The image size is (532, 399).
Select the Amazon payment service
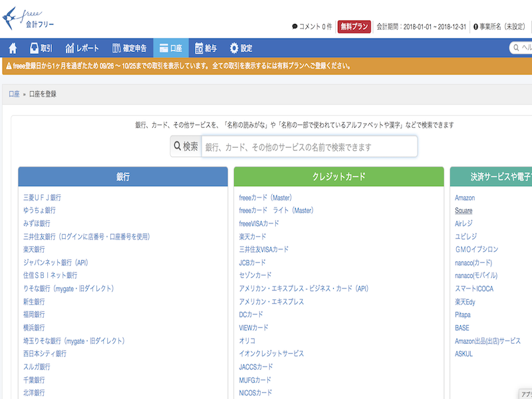(x=465, y=198)
